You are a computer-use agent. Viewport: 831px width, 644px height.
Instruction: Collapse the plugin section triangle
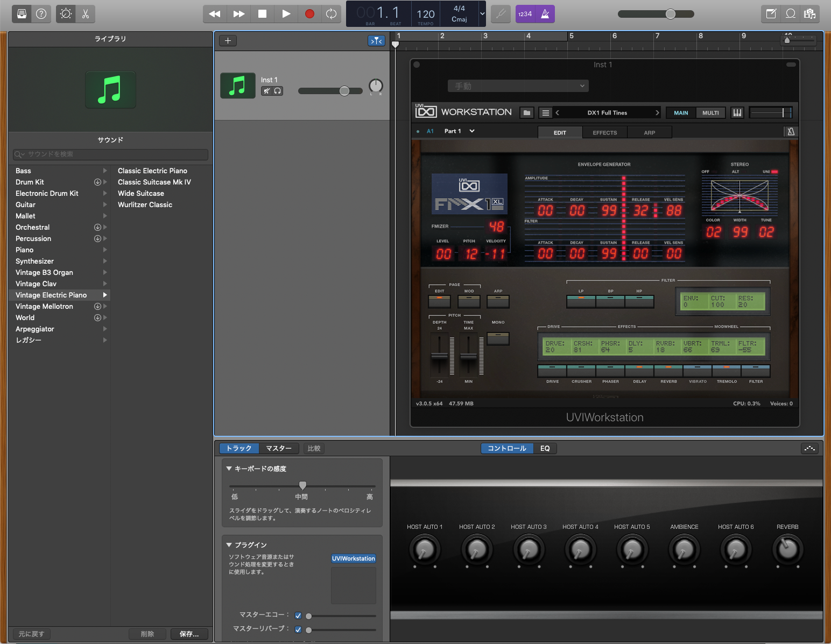point(229,545)
